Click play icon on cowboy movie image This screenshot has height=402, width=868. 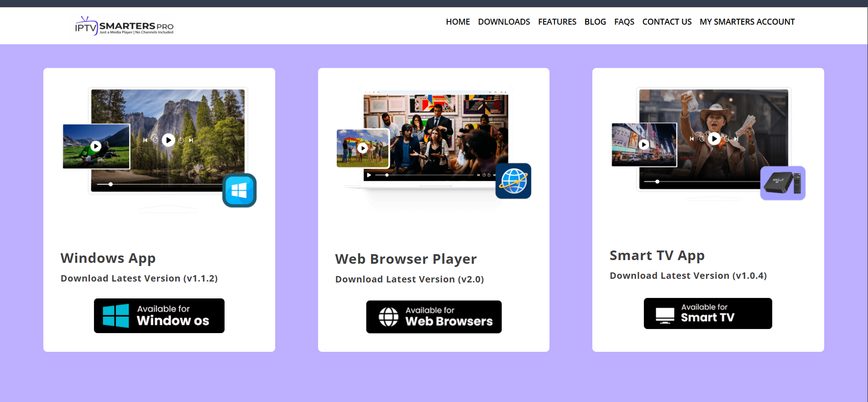(714, 138)
